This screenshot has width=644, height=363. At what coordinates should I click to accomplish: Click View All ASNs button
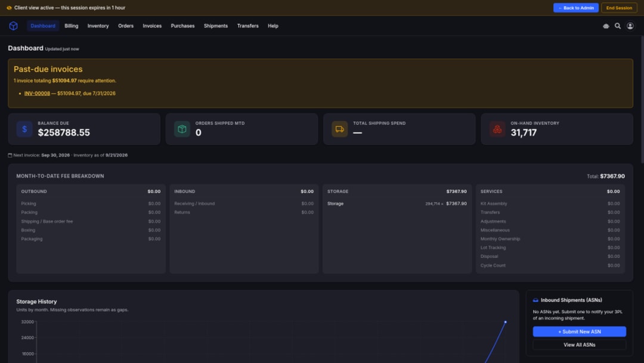click(580, 345)
